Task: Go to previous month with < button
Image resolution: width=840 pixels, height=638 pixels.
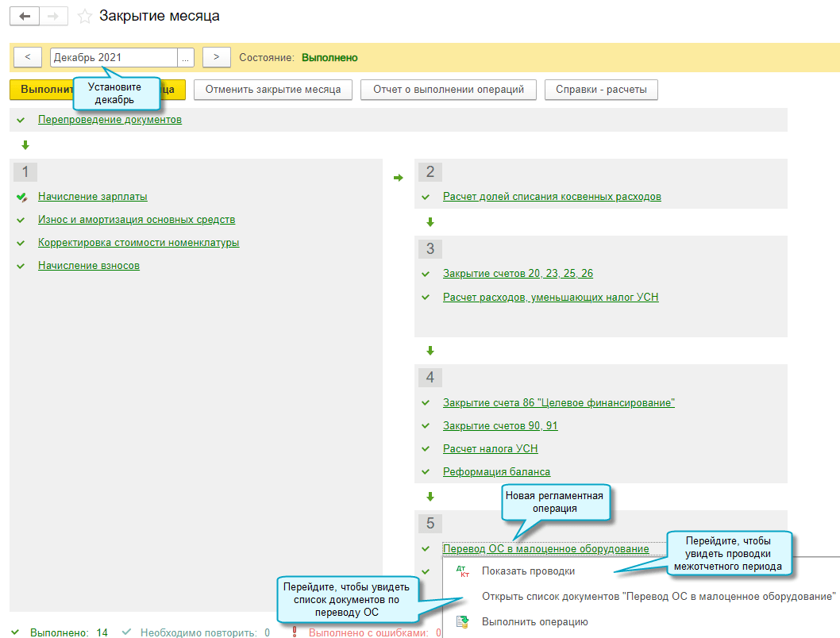Action: (x=28, y=58)
